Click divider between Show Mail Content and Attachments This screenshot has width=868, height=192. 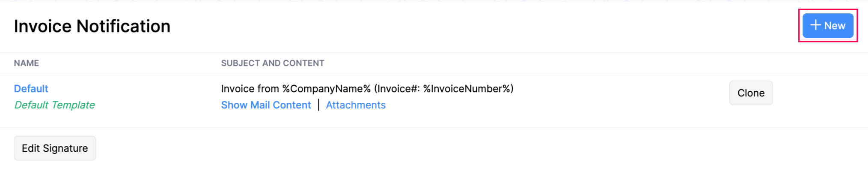[318, 105]
